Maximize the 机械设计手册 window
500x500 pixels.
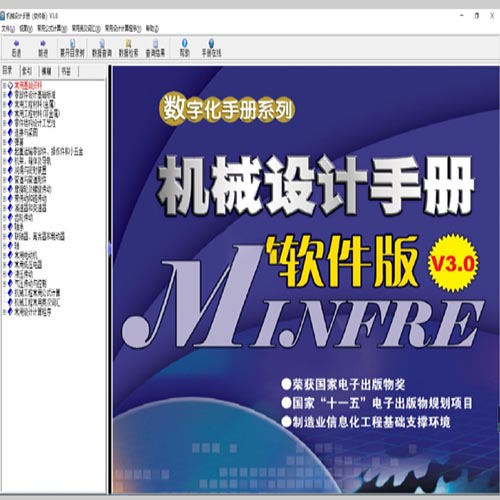point(477,15)
